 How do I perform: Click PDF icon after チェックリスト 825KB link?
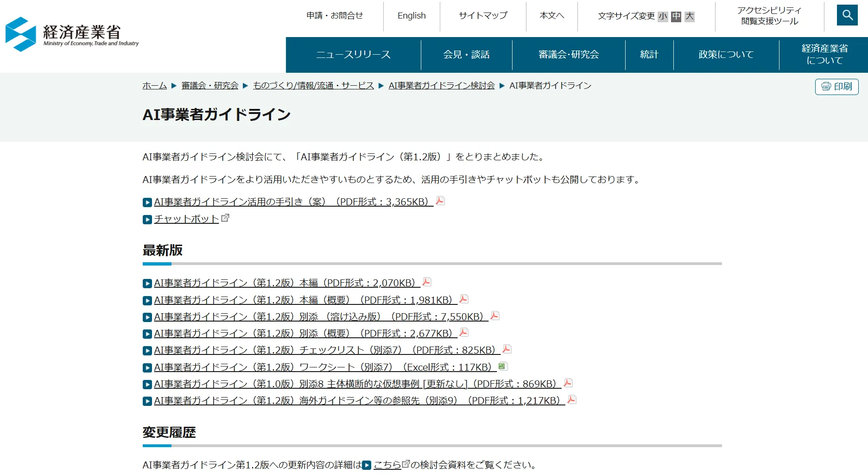pos(507,349)
